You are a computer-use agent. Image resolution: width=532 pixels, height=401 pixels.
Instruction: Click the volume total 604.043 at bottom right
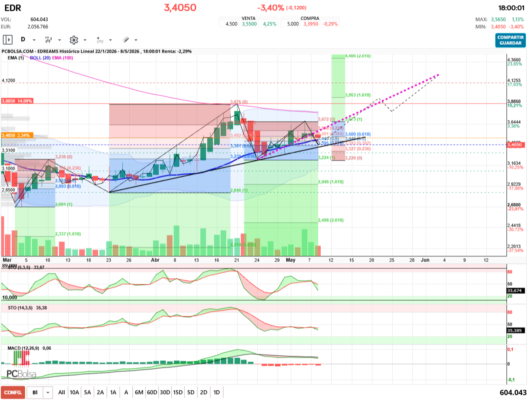[x=513, y=393]
